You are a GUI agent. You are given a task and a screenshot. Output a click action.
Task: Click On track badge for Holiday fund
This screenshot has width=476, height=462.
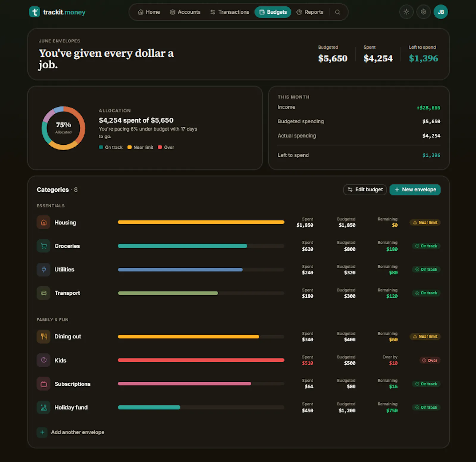tap(426, 407)
